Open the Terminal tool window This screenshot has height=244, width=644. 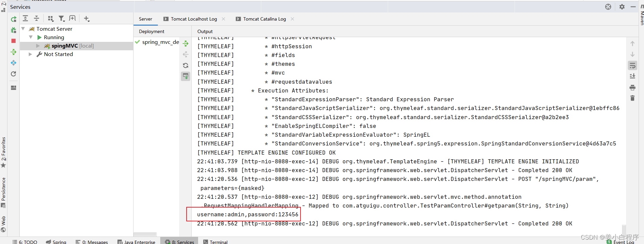pos(215,242)
